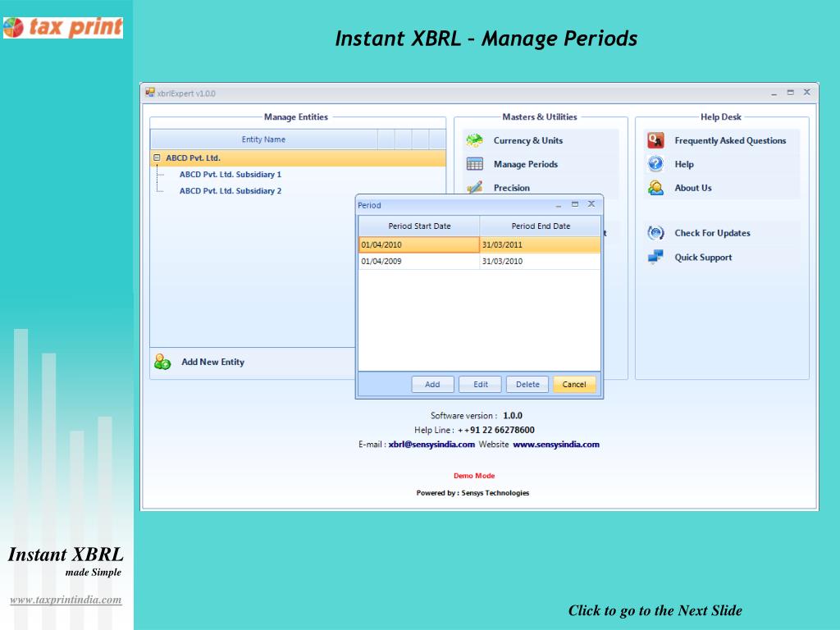Open Frequently Asked Questions icon
Image resolution: width=840 pixels, height=630 pixels.
[x=655, y=140]
